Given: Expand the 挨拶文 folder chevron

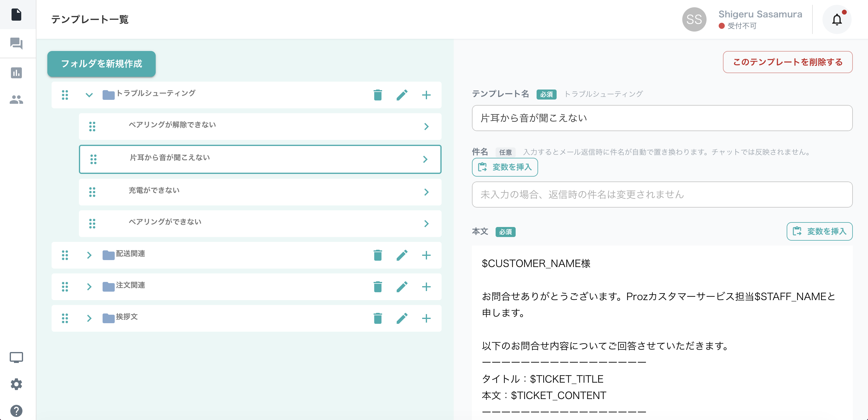Looking at the screenshot, I should (89, 318).
